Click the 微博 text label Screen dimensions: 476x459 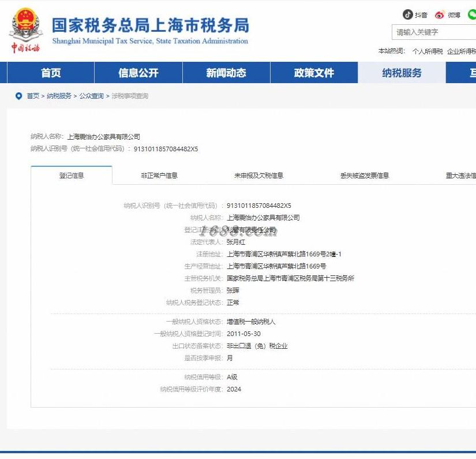point(454,15)
